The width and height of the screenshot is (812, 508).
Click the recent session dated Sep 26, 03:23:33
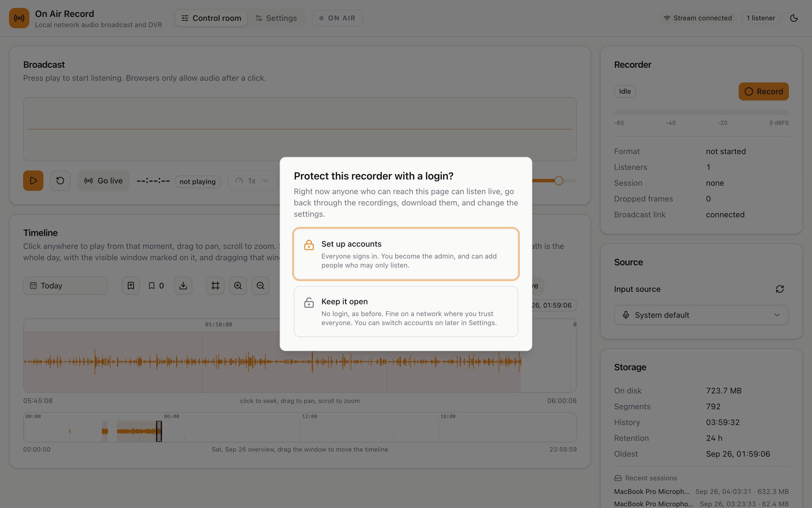click(x=701, y=504)
